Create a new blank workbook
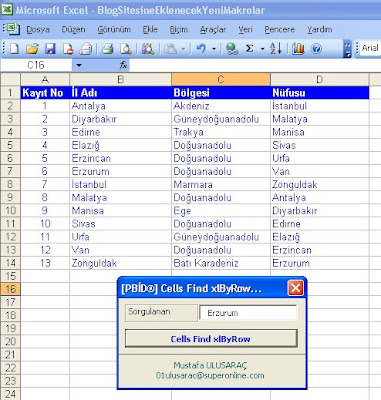 pos(14,49)
